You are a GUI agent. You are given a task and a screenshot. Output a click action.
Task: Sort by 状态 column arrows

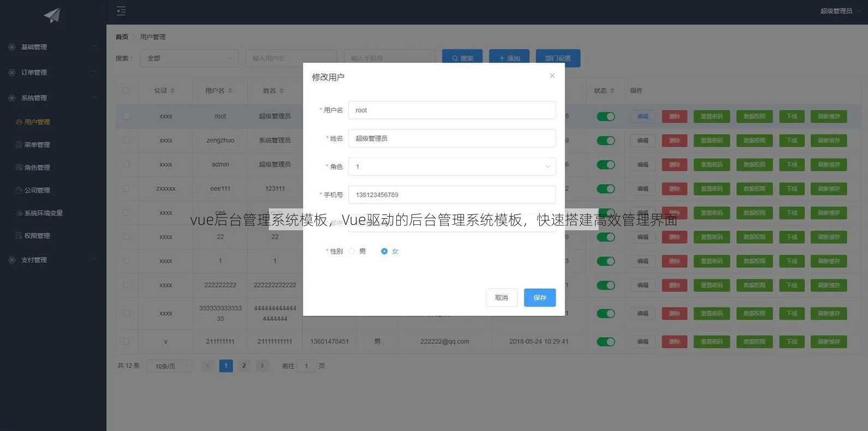(x=612, y=91)
